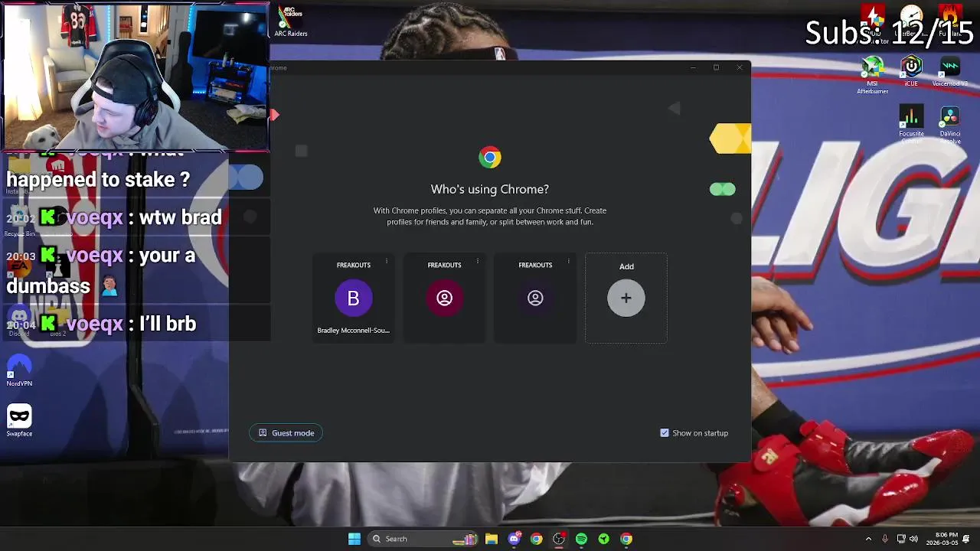Maximize the Chrome profile picker window
This screenshot has width=980, height=551.
716,68
